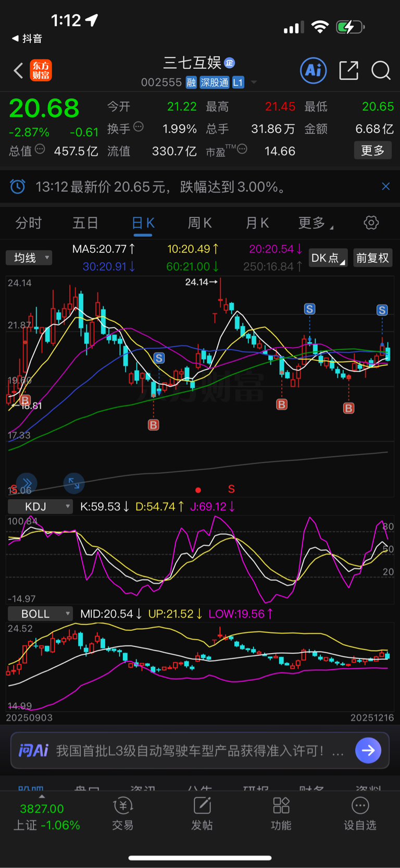Tap the stock code 002555
This screenshot has height=868, width=400.
click(x=161, y=82)
